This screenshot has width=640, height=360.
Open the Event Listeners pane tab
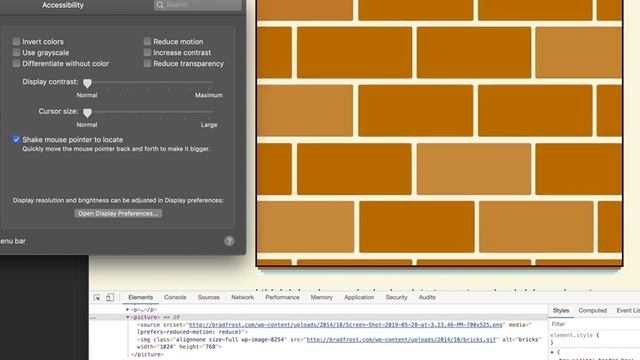[628, 311]
